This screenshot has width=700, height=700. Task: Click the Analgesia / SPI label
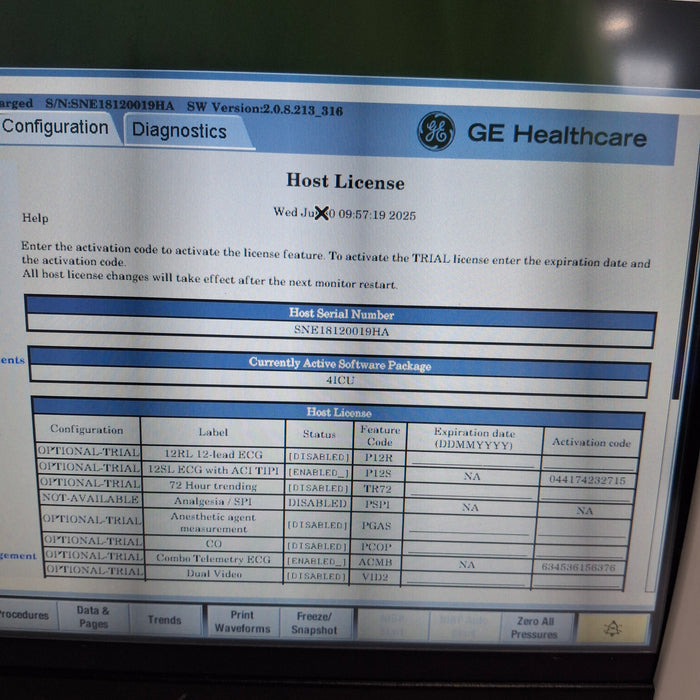[213, 501]
